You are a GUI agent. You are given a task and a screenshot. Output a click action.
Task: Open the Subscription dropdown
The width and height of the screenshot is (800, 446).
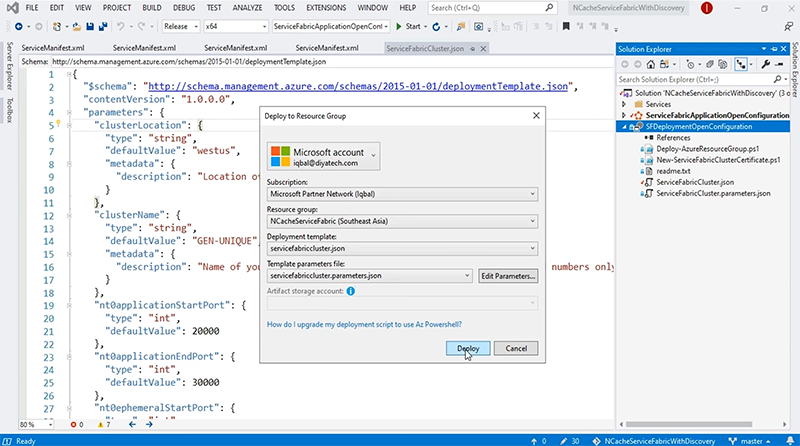(x=402, y=194)
